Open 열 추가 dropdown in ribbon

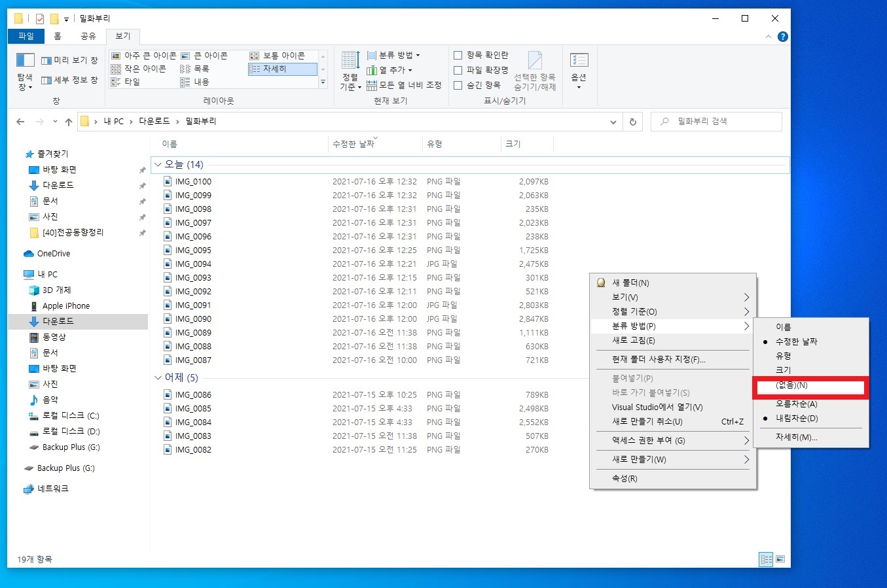tap(389, 70)
